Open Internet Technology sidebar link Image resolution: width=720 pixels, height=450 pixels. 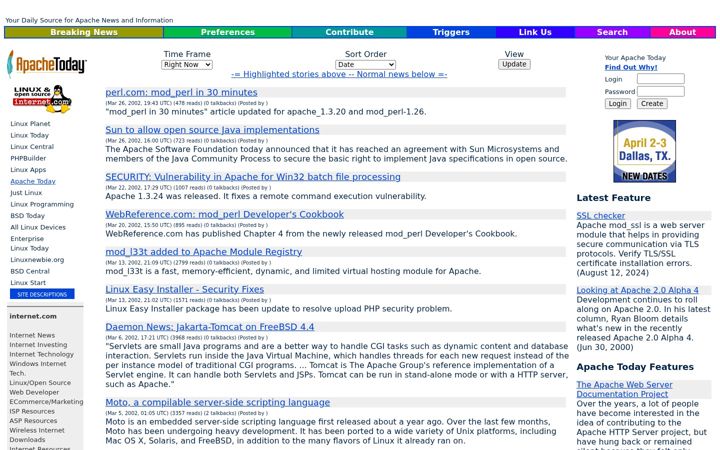pos(41,354)
